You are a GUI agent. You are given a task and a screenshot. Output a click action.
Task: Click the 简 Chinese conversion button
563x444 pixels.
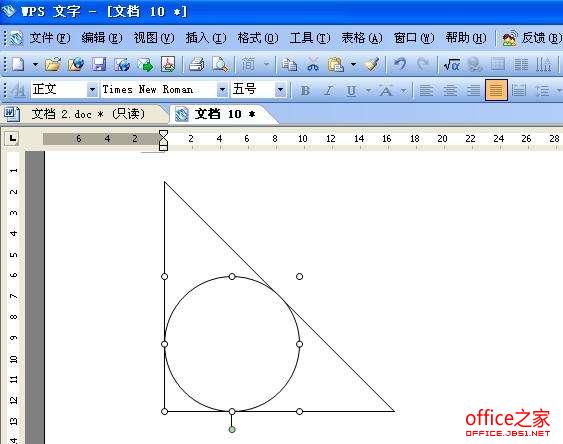pyautogui.click(x=248, y=65)
